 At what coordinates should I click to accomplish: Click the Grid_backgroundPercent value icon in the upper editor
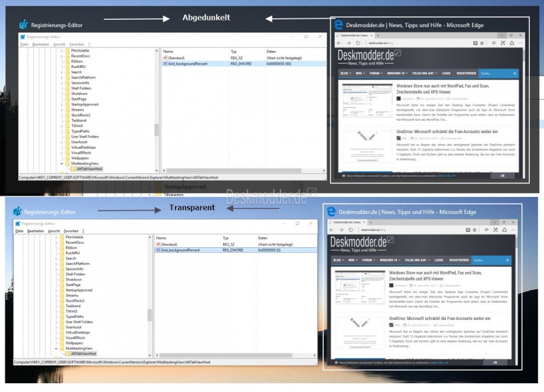coord(165,64)
